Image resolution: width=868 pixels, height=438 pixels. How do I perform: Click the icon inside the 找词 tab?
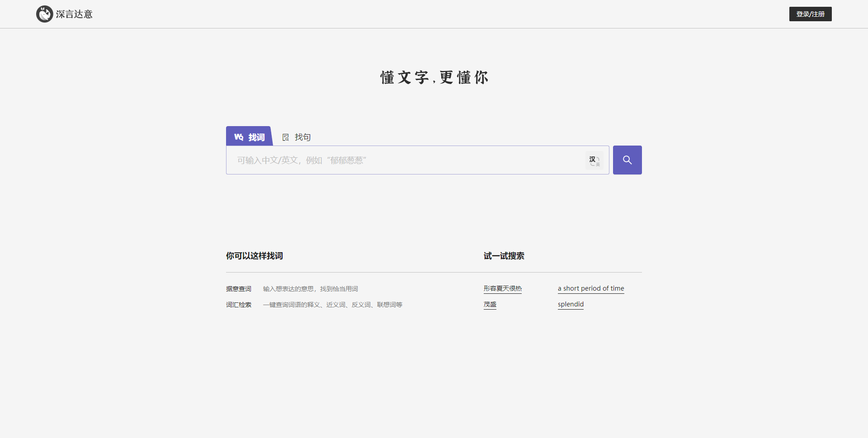239,137
